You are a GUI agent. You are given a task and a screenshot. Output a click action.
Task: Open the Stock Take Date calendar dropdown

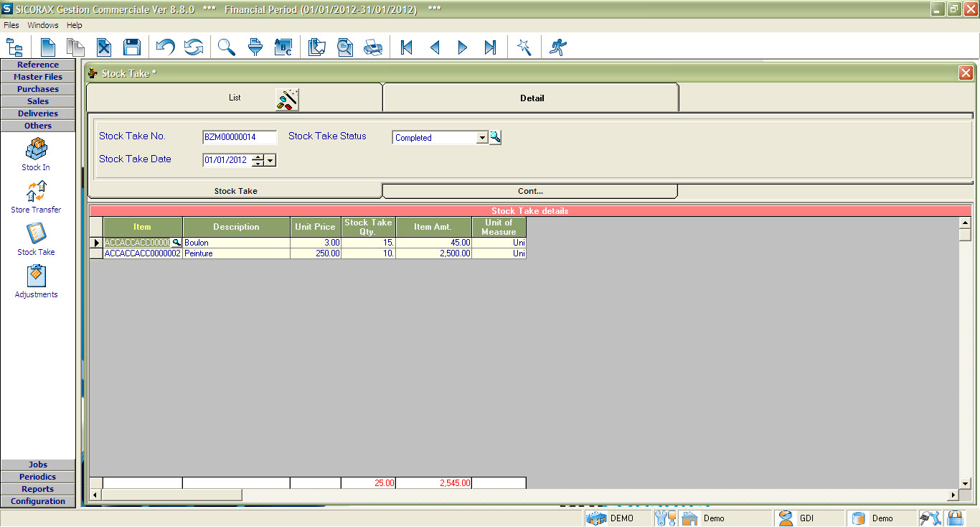tap(270, 160)
